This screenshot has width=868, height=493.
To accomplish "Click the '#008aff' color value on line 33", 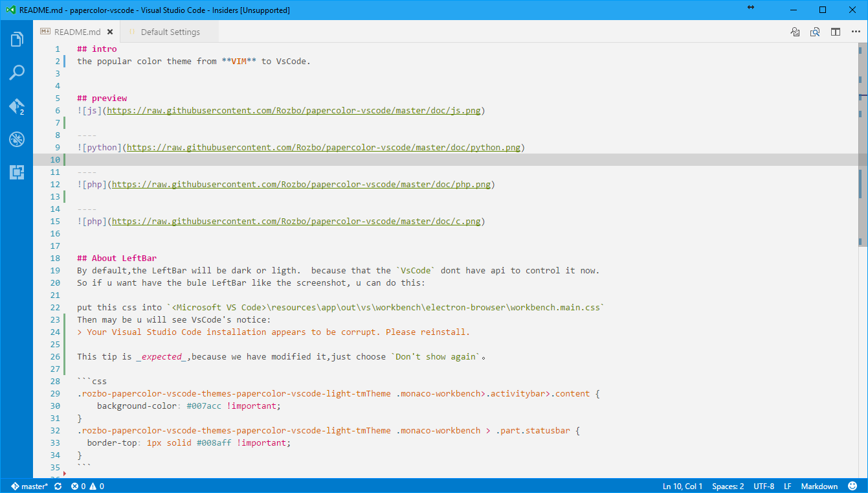I will click(214, 443).
